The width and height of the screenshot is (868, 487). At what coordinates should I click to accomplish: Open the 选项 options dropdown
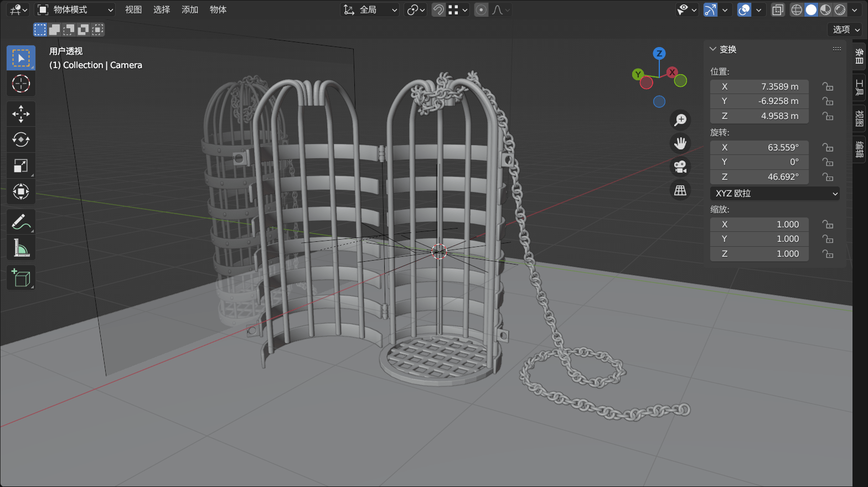coord(846,29)
